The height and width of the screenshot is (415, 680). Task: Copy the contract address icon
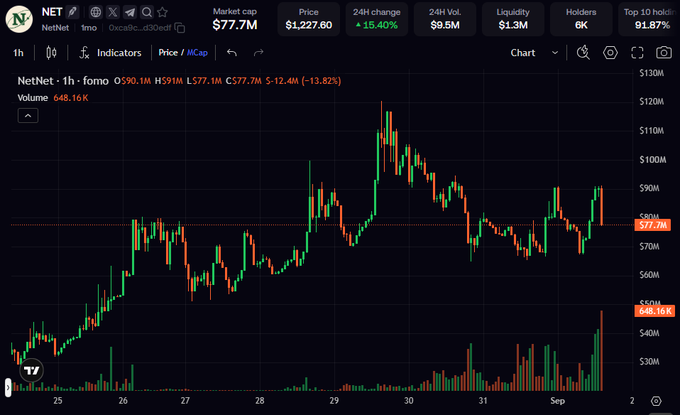tap(180, 28)
